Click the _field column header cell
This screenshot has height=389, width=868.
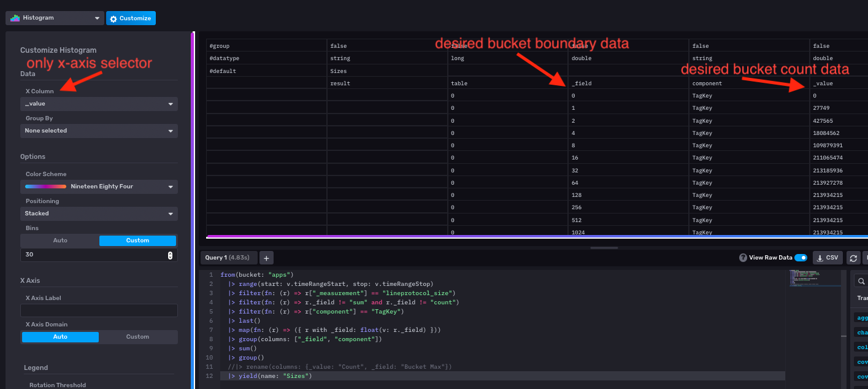tap(628, 83)
